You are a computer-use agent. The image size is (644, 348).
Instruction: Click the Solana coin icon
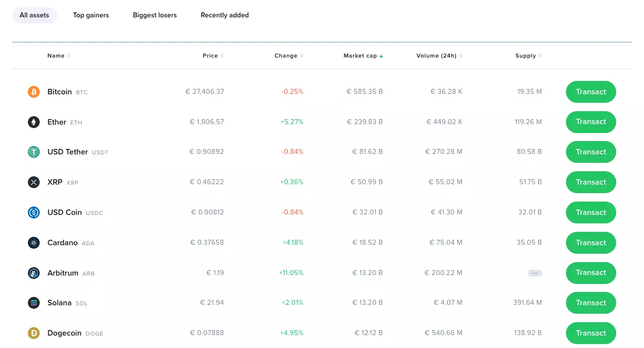click(x=33, y=303)
